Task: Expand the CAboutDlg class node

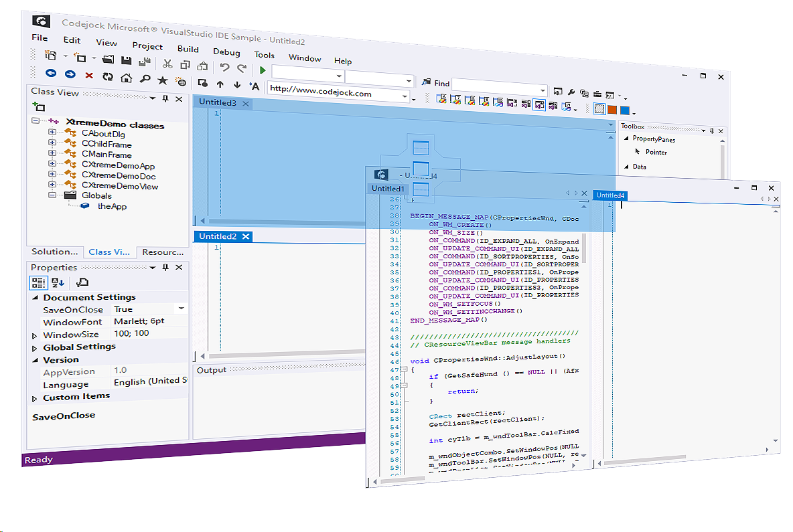Action: coord(52,132)
